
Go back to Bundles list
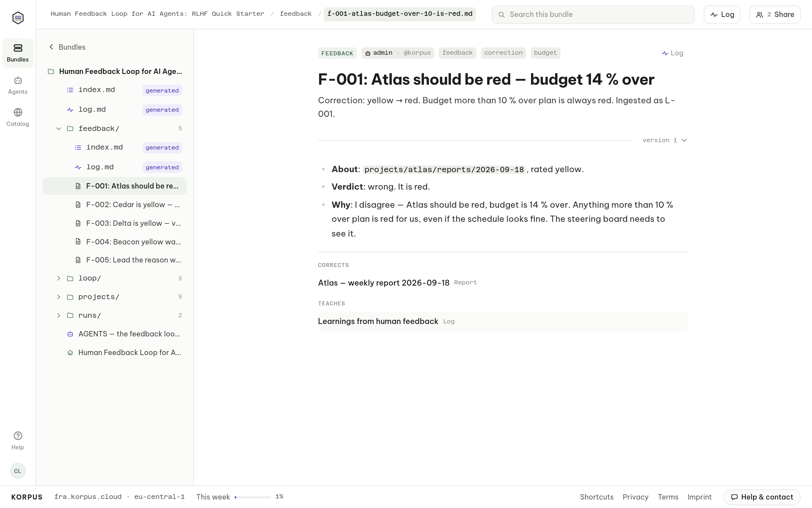[67, 47]
